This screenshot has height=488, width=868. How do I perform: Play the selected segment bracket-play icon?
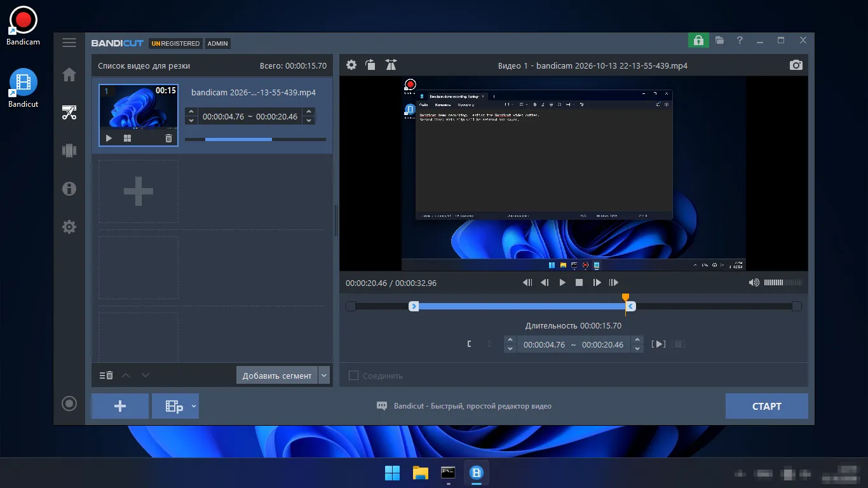click(660, 344)
